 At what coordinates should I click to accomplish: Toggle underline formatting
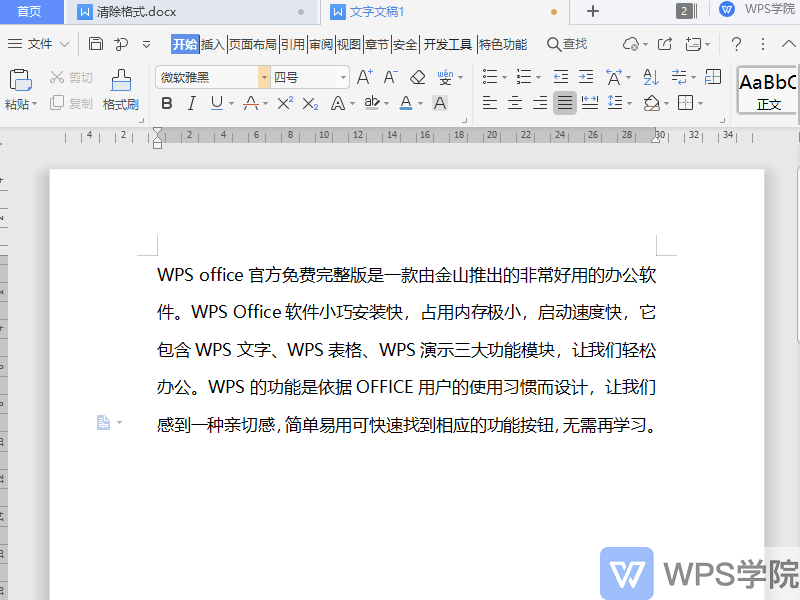pyautogui.click(x=217, y=104)
